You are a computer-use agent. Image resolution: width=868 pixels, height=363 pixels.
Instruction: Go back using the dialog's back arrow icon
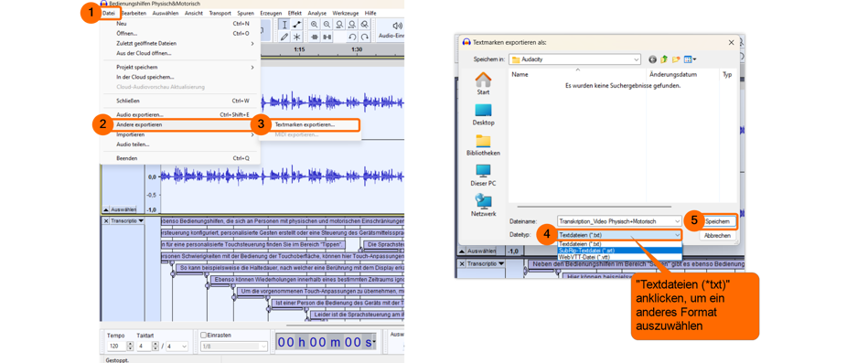652,59
